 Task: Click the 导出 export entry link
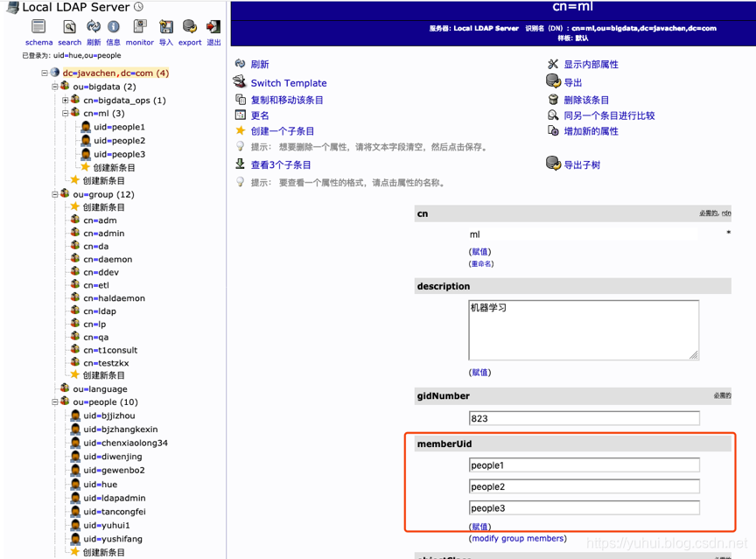[573, 82]
